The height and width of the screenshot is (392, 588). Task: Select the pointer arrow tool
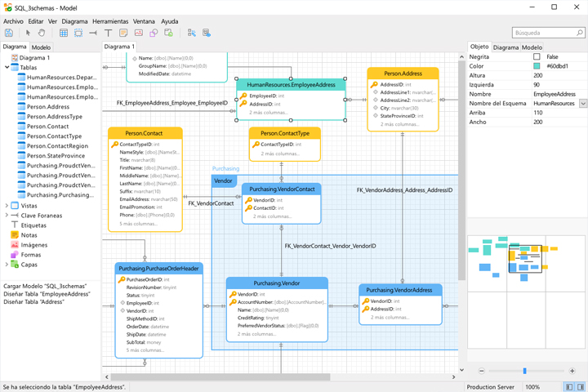[28, 33]
